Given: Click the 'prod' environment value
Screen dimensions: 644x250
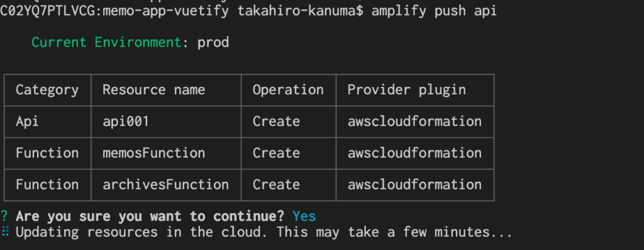Looking at the screenshot, I should click(x=213, y=43).
